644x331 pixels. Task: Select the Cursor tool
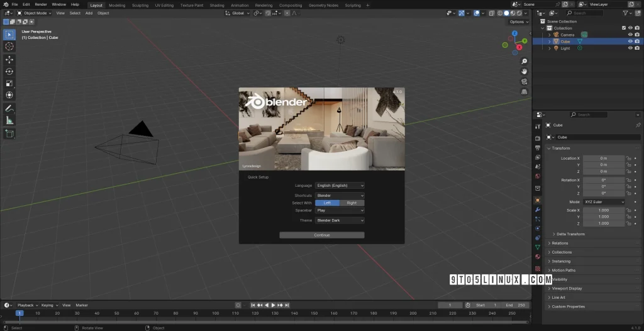9,47
